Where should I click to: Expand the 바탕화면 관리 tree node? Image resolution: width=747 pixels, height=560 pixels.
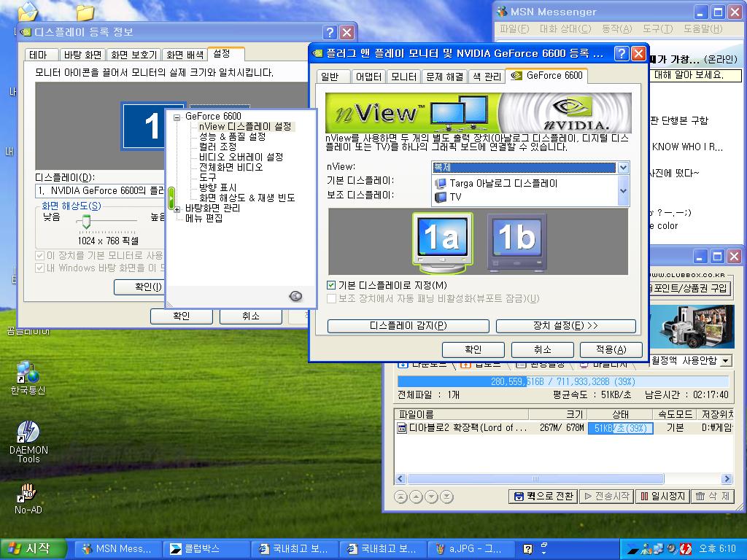tap(177, 209)
